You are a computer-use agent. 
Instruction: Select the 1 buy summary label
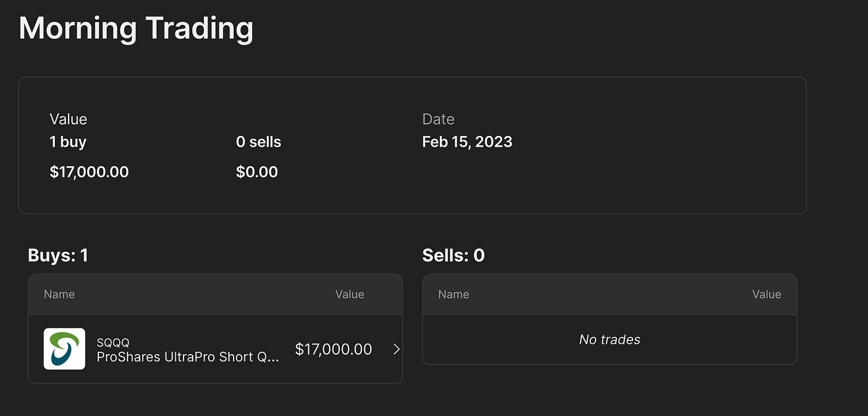pyautogui.click(x=68, y=142)
